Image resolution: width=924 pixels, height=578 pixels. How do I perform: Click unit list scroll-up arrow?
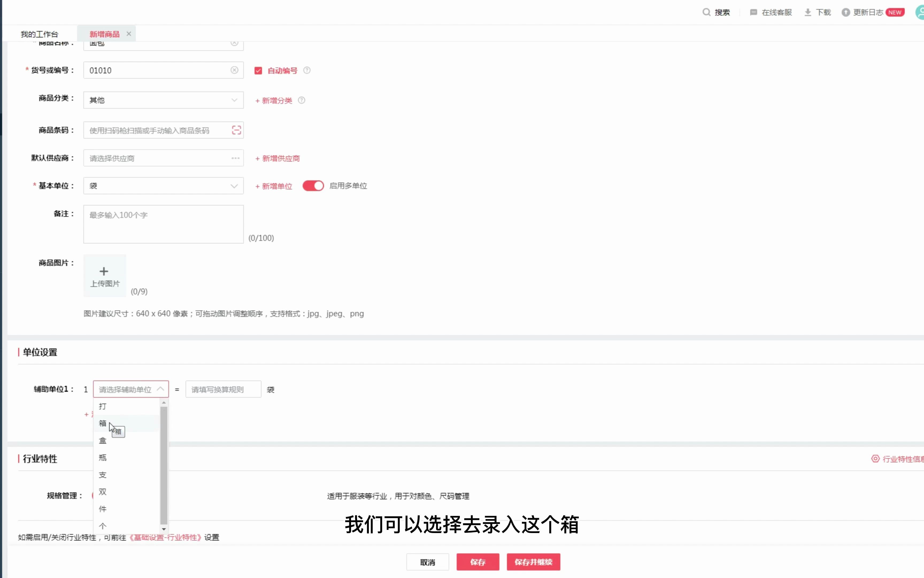pyautogui.click(x=164, y=402)
